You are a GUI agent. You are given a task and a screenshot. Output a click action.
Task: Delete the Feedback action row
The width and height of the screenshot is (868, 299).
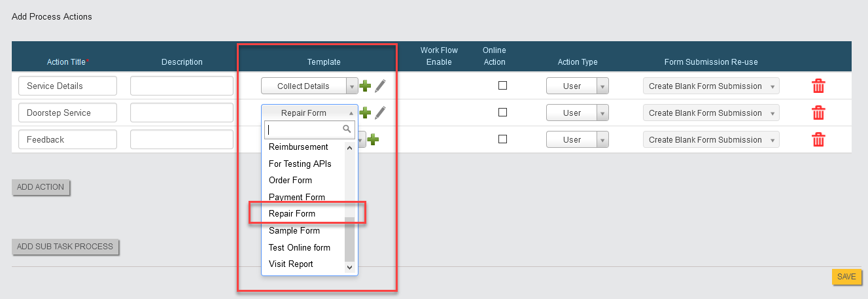coord(818,140)
